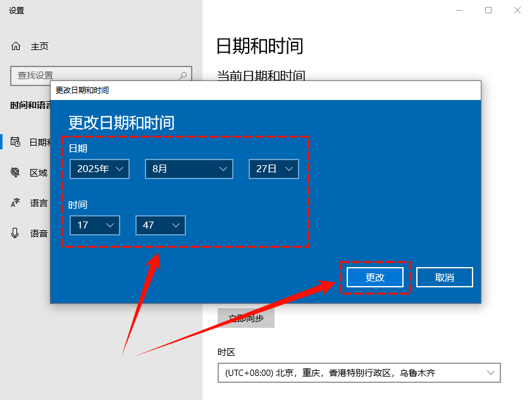This screenshot has width=532, height=400.
Task: Click the calendar-clock icon for 日期和时间
Action: [x=15, y=142]
